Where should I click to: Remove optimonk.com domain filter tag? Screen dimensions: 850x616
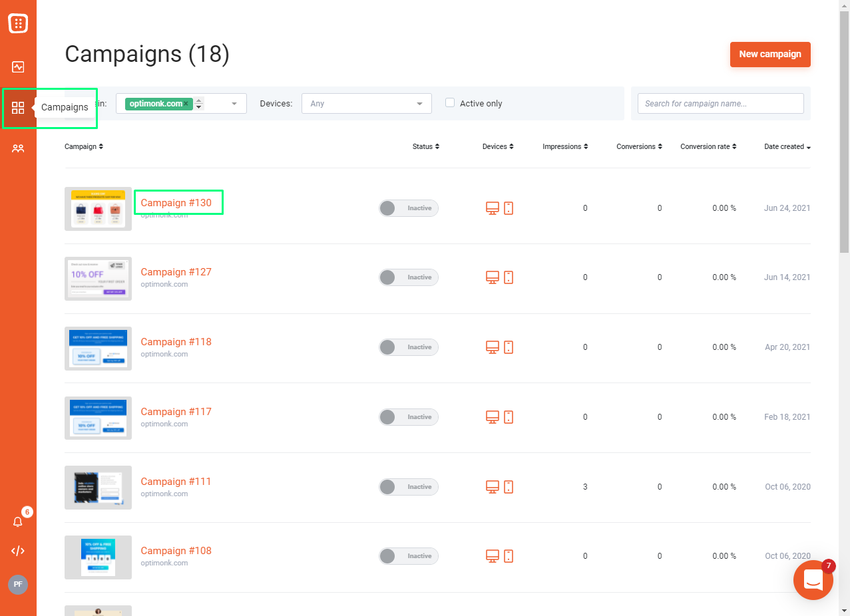coord(186,104)
